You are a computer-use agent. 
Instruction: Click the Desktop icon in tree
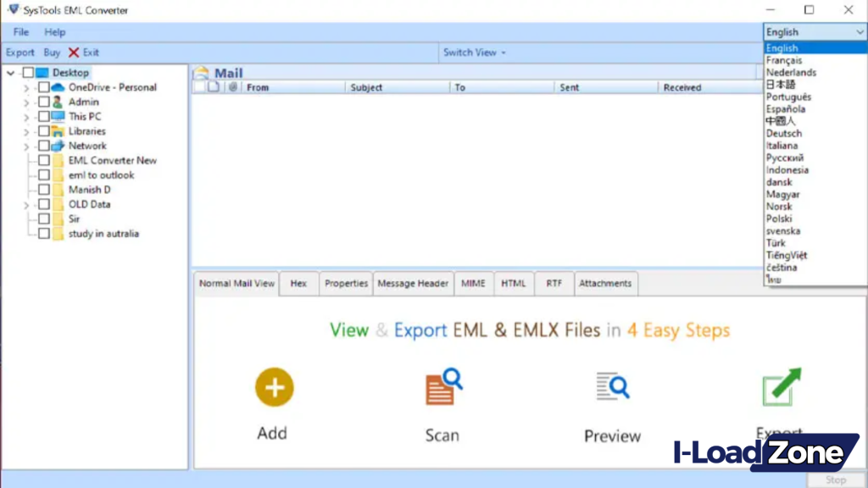click(x=42, y=73)
